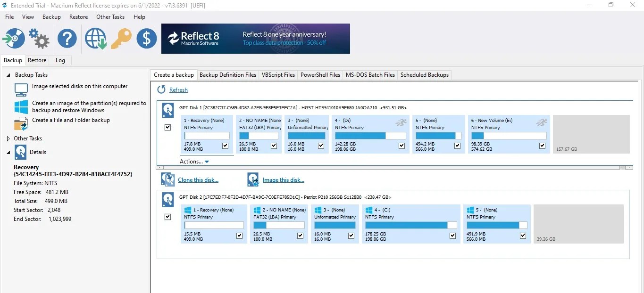
Task: Uncheck Disk 2 partition 5 checkbox
Action: pyautogui.click(x=523, y=236)
